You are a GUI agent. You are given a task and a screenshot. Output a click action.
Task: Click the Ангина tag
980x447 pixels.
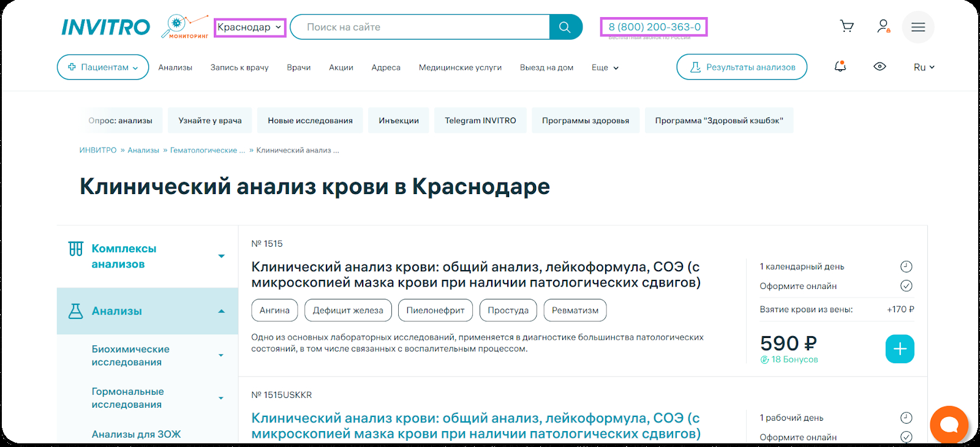point(274,310)
